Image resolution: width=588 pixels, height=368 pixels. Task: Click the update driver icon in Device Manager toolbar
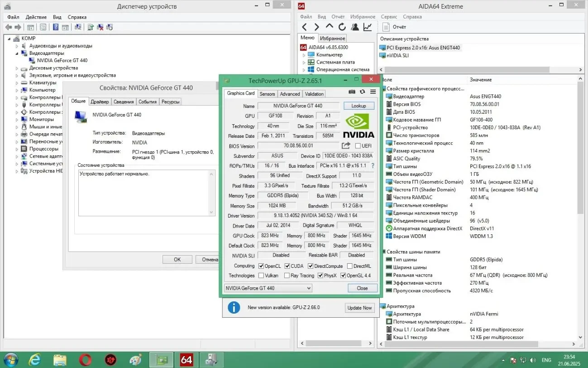pyautogui.click(x=91, y=27)
